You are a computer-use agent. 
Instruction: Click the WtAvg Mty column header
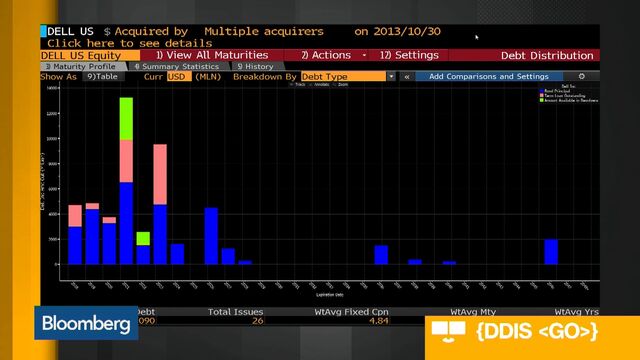[473, 312]
